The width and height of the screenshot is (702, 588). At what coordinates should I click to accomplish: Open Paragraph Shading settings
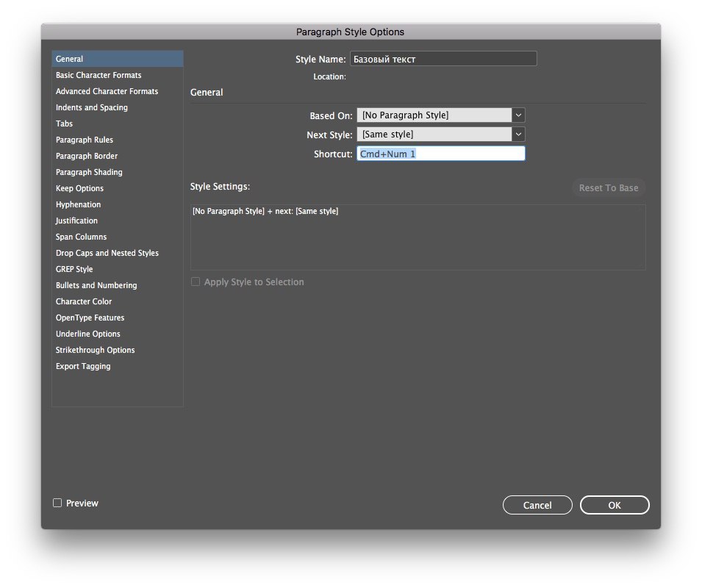[x=118, y=172]
